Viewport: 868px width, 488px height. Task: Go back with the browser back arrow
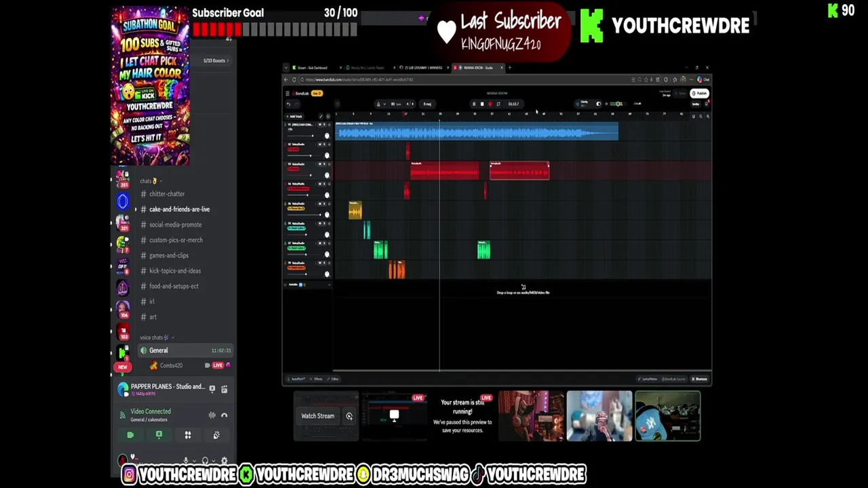285,79
